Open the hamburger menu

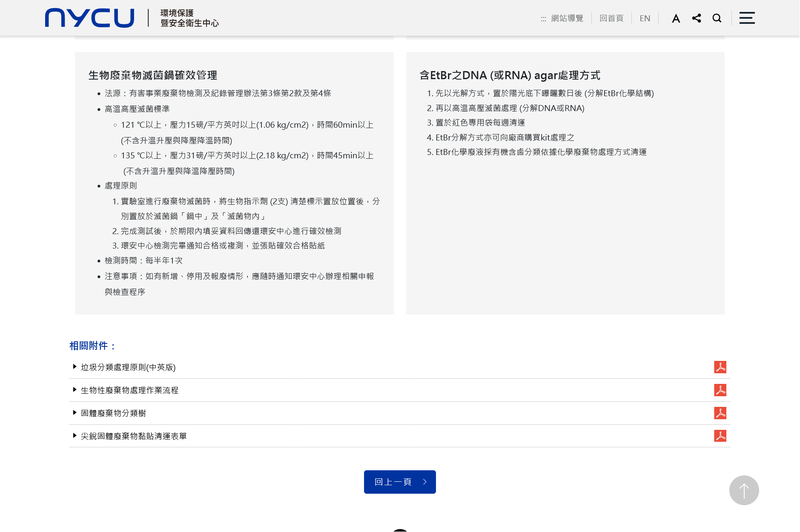click(x=747, y=18)
